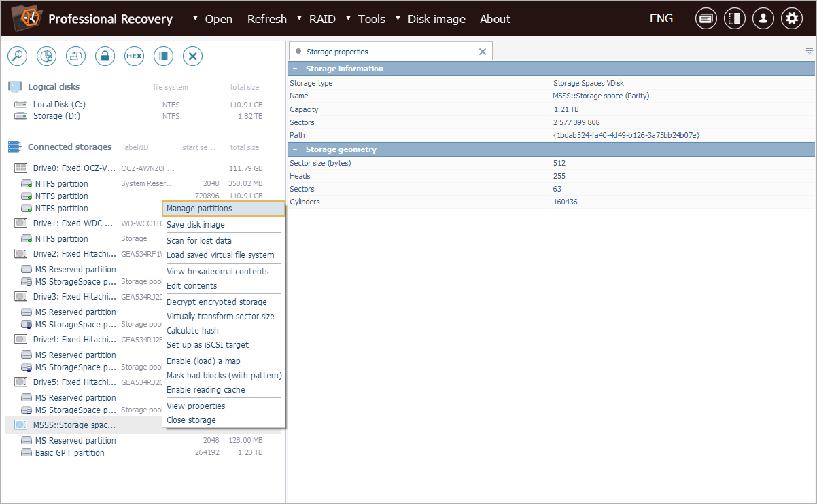Screen dimensions: 817x504
Task: Click the Sectors value 2 577 399 808
Action: [576, 122]
